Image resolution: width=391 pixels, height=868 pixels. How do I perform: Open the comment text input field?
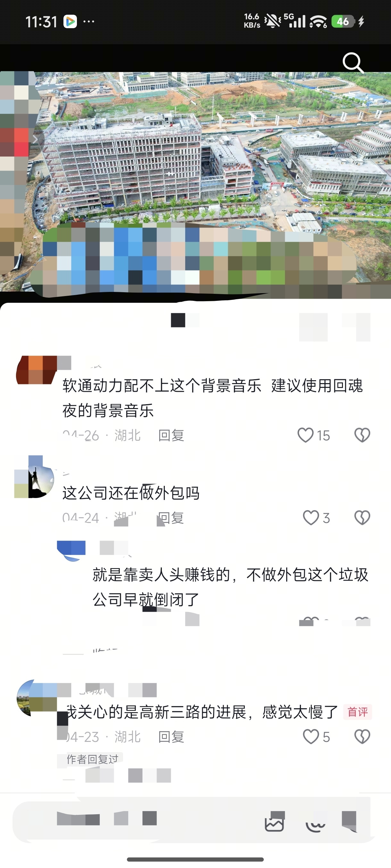[135, 819]
